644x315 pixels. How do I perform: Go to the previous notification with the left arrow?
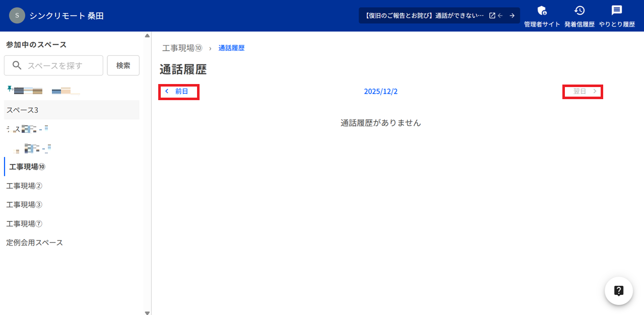(500, 15)
